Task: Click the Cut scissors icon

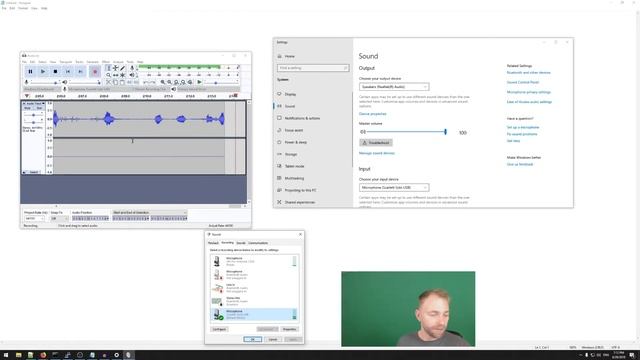Action: [x=108, y=82]
